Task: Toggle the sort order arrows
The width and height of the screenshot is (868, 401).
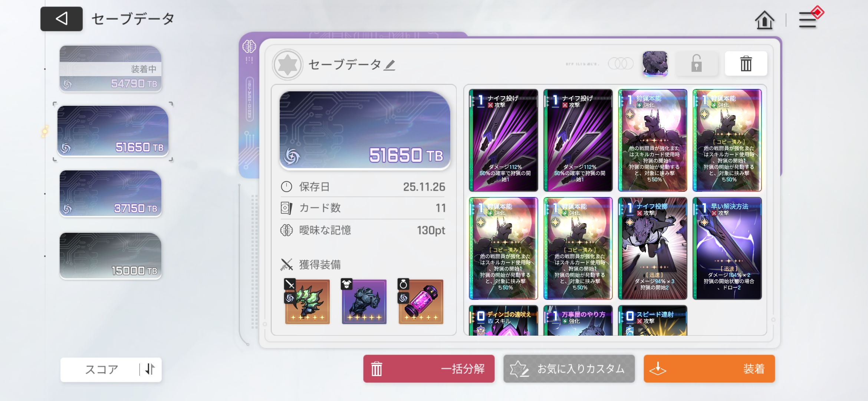Action: 150,369
